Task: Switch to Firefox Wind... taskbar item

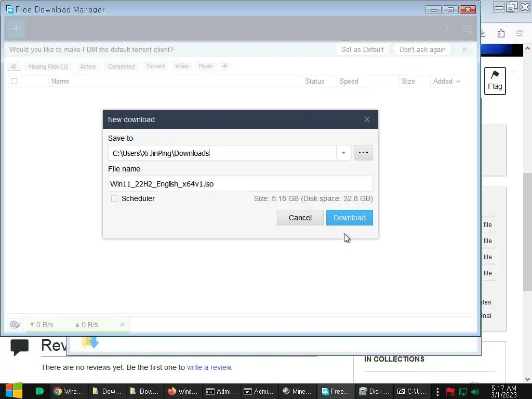Action: coord(182,391)
